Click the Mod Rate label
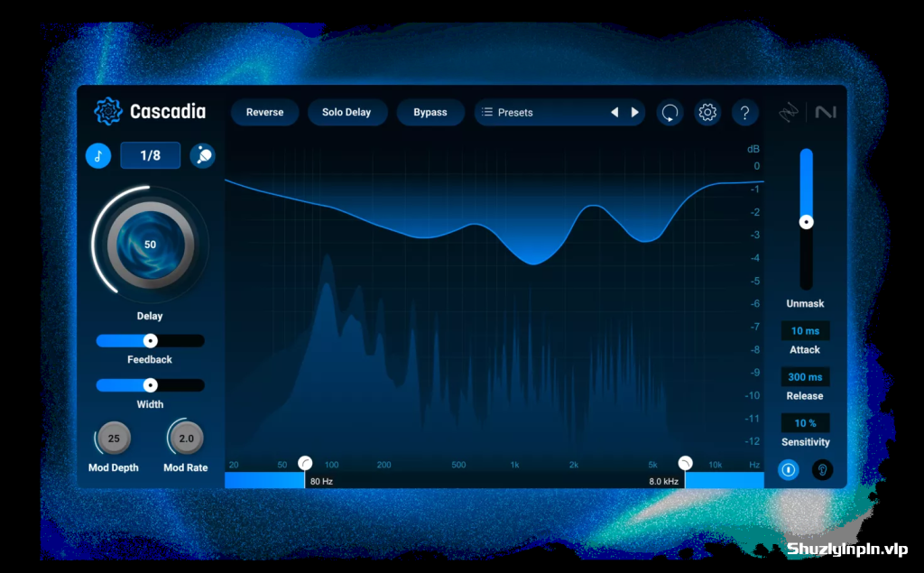Viewport: 924px width, 573px height. point(186,467)
